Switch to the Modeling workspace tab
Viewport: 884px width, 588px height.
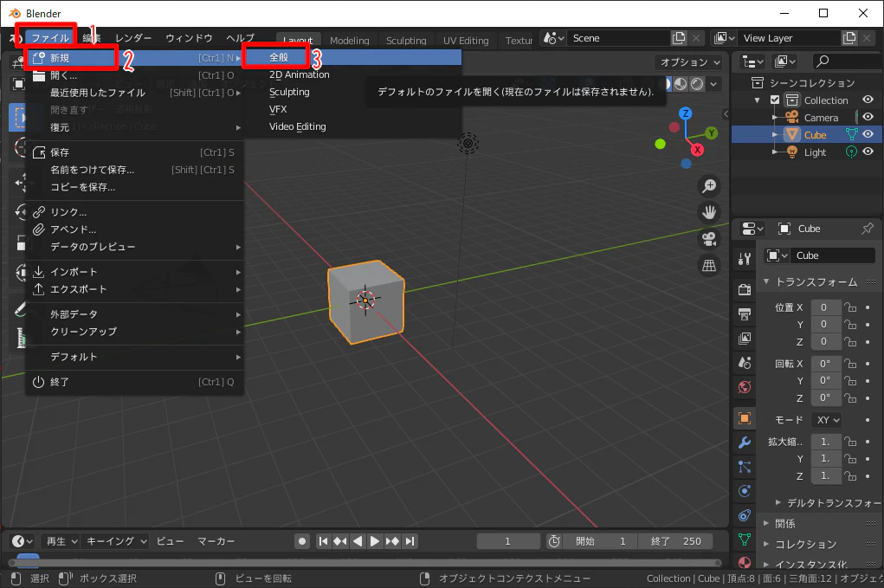[350, 41]
